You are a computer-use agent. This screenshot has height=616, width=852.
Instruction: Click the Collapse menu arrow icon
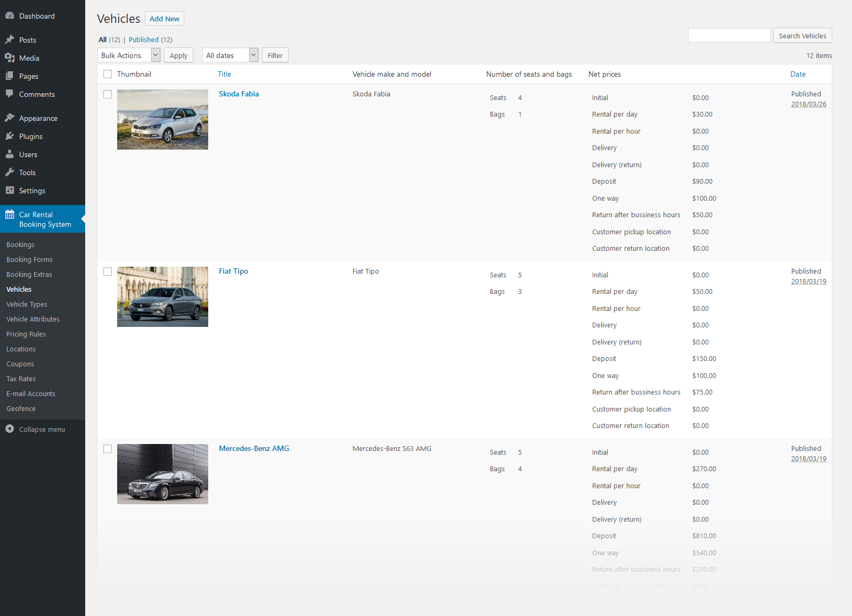[10, 429]
